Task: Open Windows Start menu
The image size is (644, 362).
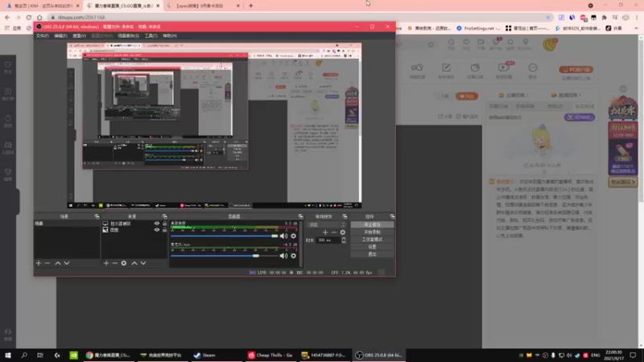Action: (x=8, y=355)
